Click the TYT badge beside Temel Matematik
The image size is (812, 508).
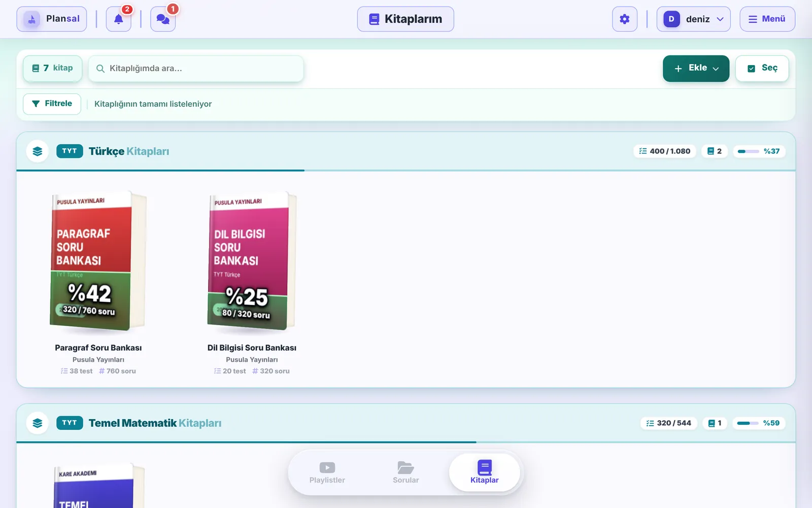[70, 423]
